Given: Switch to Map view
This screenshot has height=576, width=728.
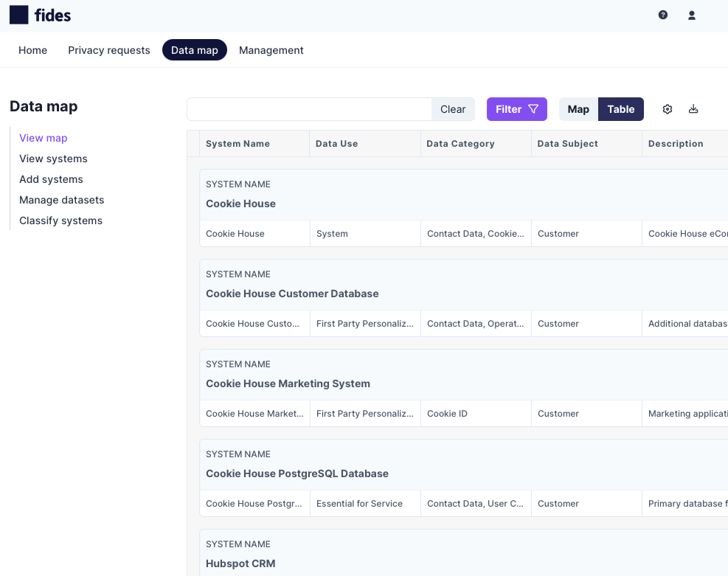Looking at the screenshot, I should pyautogui.click(x=578, y=109).
